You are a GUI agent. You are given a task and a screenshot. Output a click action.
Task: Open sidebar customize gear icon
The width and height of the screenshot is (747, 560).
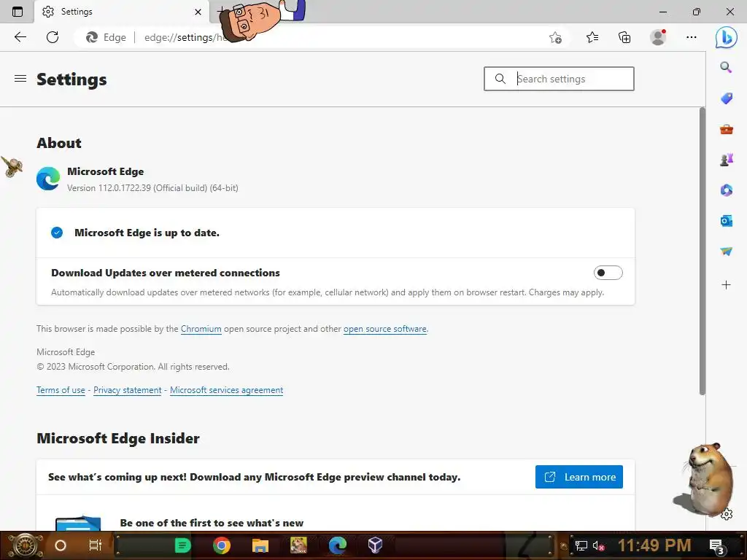click(727, 514)
